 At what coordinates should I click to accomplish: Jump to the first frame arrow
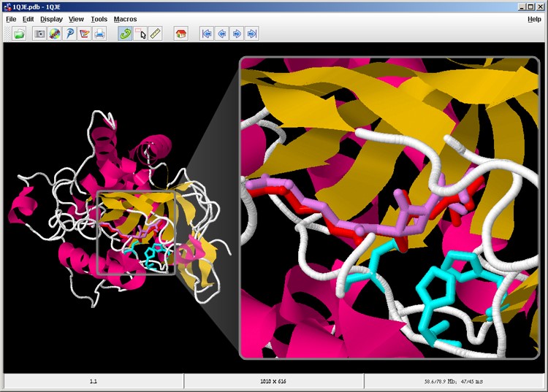point(207,34)
